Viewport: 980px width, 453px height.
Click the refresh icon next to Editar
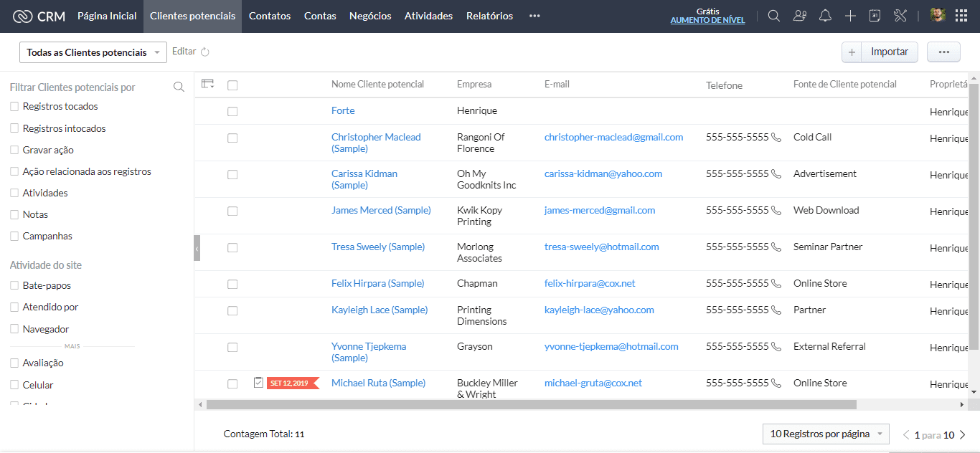click(205, 52)
